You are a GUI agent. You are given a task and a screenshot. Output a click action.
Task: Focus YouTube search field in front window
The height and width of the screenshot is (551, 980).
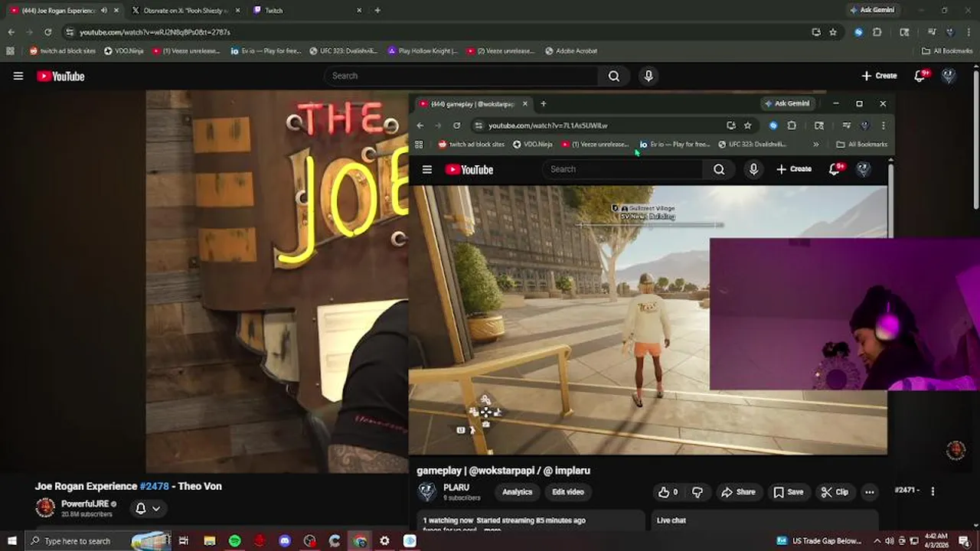click(x=622, y=169)
